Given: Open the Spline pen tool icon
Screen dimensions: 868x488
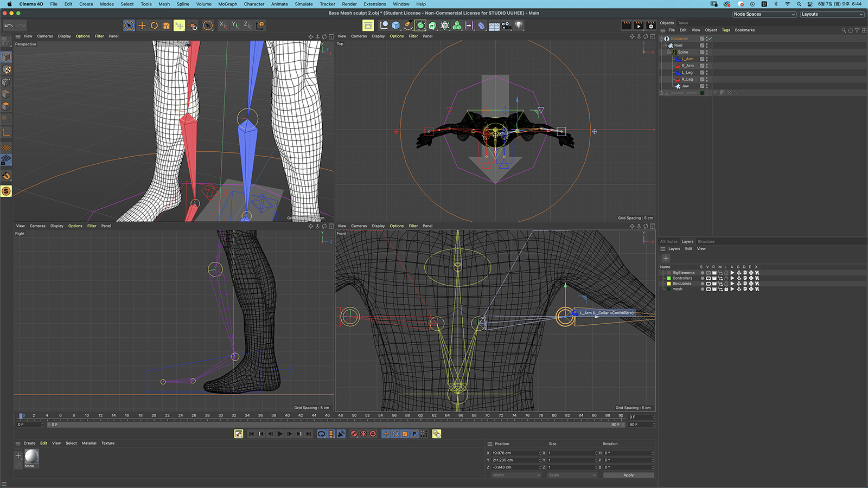Looking at the screenshot, I should (x=408, y=25).
